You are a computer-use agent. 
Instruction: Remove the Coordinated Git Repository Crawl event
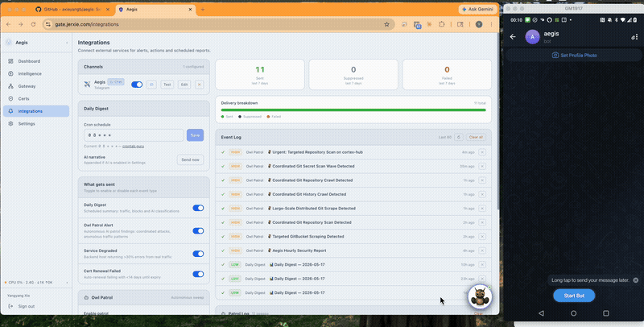pyautogui.click(x=482, y=180)
